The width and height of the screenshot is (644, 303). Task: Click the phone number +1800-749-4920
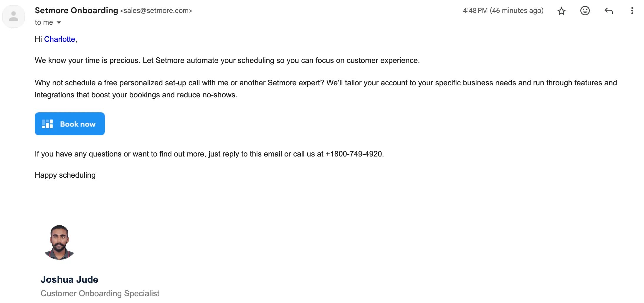pos(354,154)
